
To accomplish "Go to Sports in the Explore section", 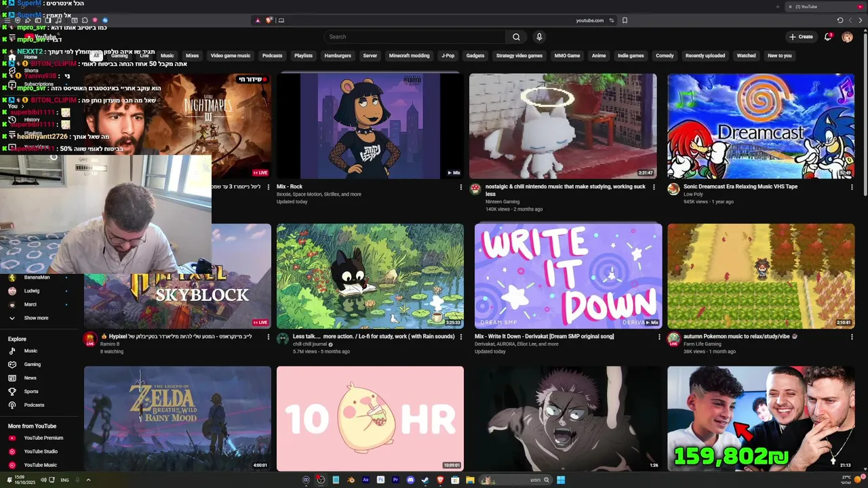I will pyautogui.click(x=31, y=392).
